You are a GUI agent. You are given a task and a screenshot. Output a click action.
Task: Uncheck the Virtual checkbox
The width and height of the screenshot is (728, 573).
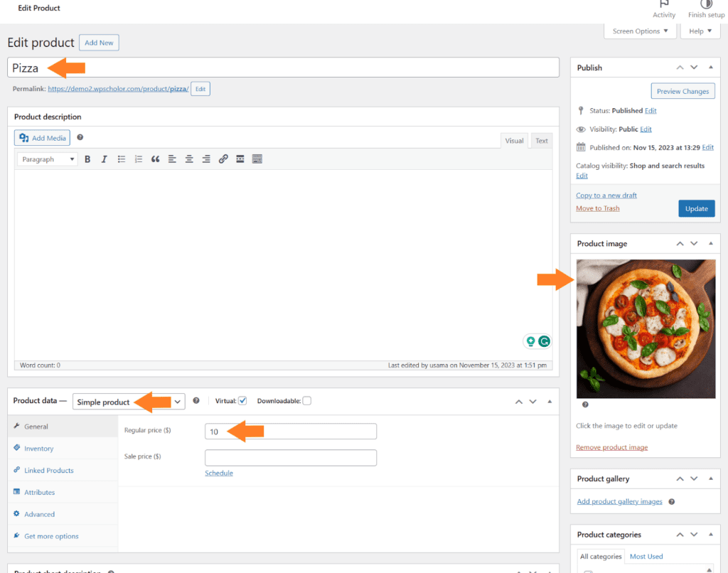pyautogui.click(x=244, y=400)
